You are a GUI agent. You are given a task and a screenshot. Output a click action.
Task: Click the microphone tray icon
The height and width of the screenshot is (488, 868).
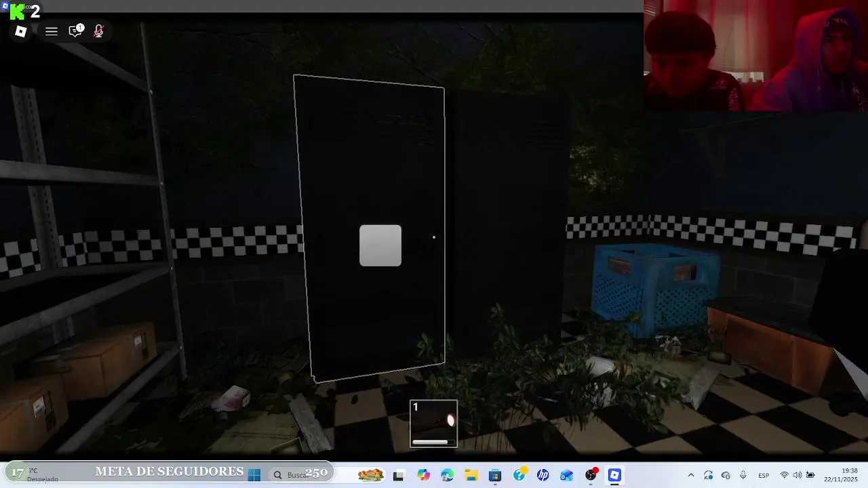tap(743, 475)
